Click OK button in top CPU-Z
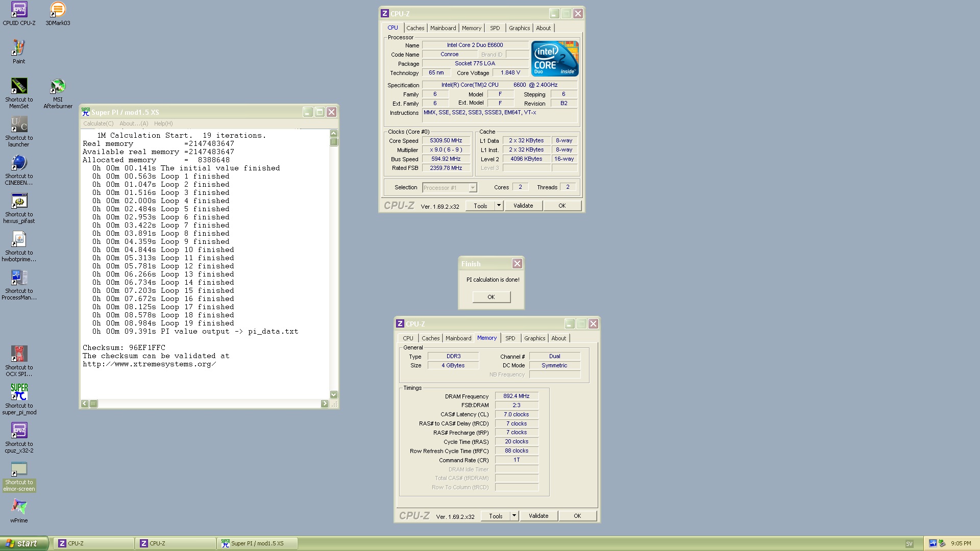This screenshot has height=551, width=980. tap(562, 206)
